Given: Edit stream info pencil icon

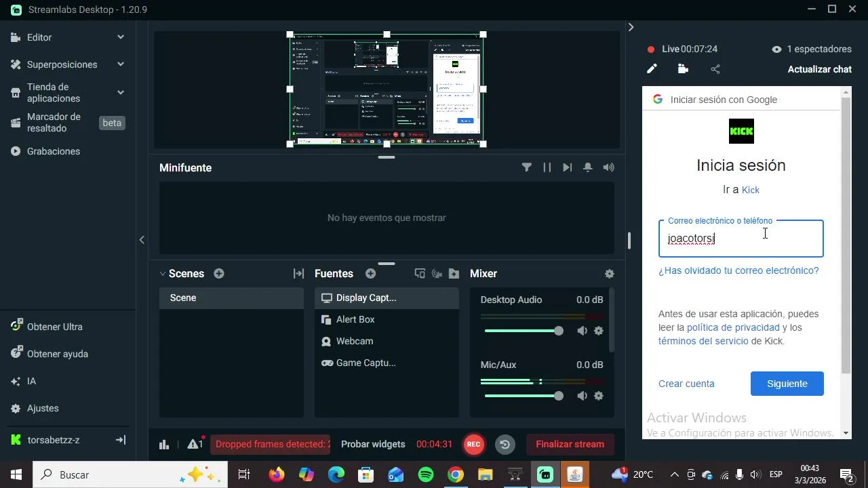Looking at the screenshot, I should pyautogui.click(x=652, y=68).
